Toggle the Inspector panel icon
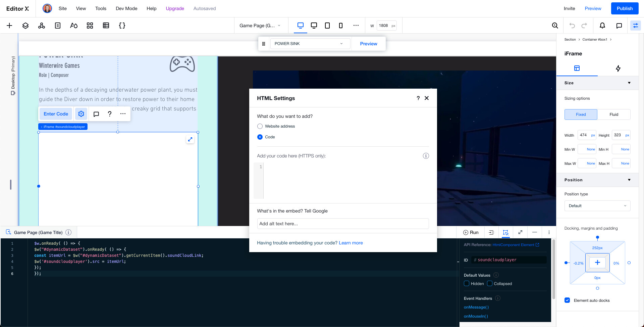 (636, 26)
